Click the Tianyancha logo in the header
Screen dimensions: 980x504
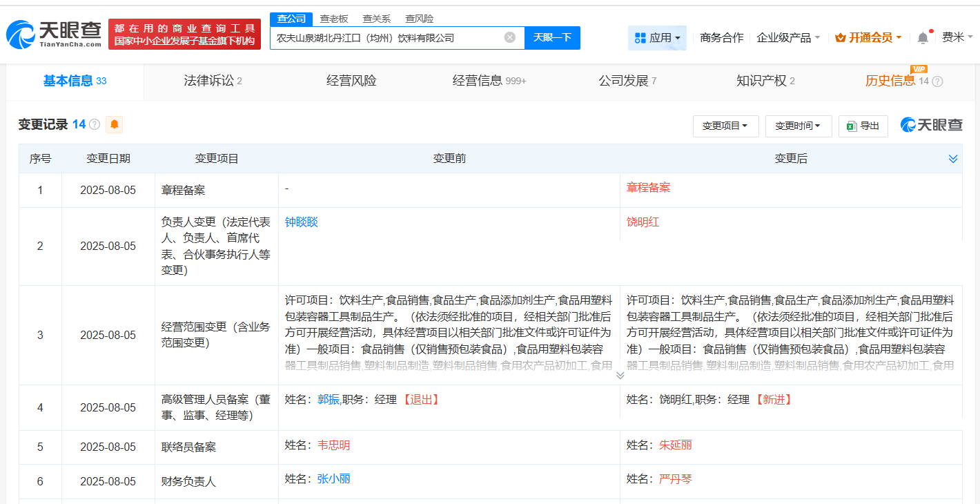pyautogui.click(x=54, y=35)
